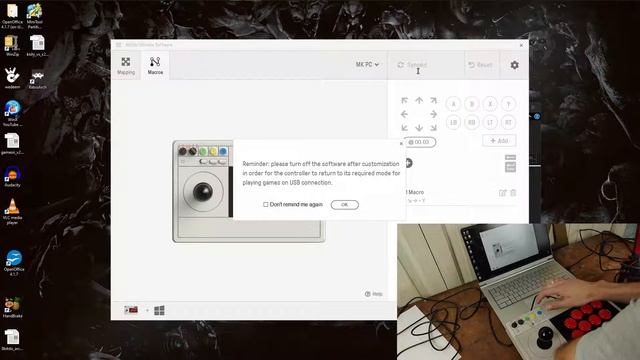Select the up-right direction arrow
Image resolution: width=640 pixels, height=360 pixels.
433,100
